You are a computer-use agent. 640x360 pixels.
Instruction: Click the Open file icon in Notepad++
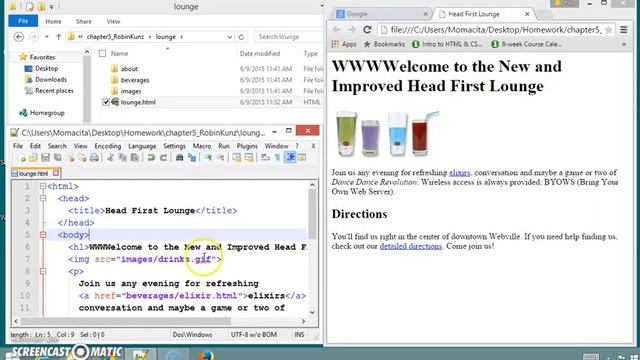pyautogui.click(x=33, y=158)
